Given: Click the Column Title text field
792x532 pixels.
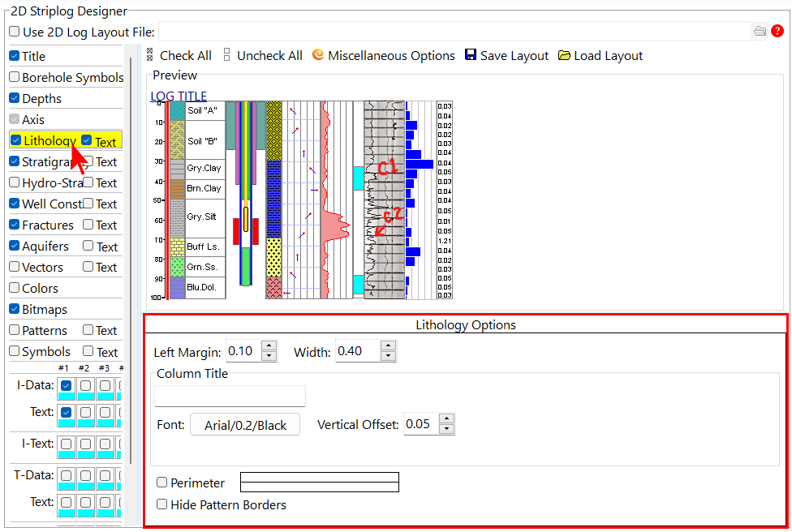Looking at the screenshot, I should click(230, 396).
